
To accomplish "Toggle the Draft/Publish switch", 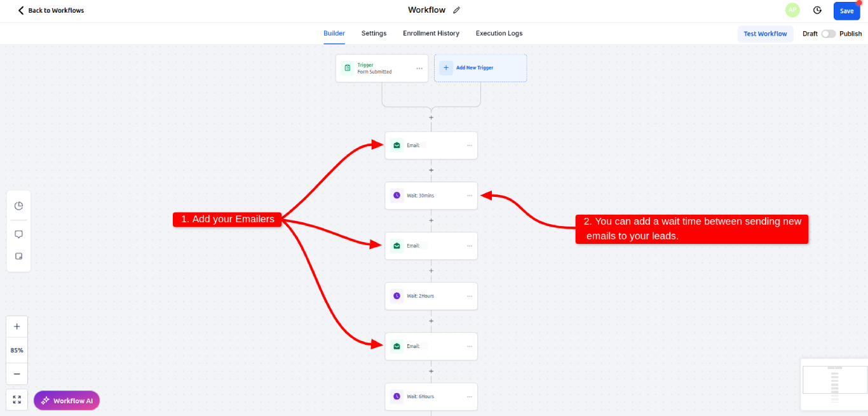I will [828, 34].
